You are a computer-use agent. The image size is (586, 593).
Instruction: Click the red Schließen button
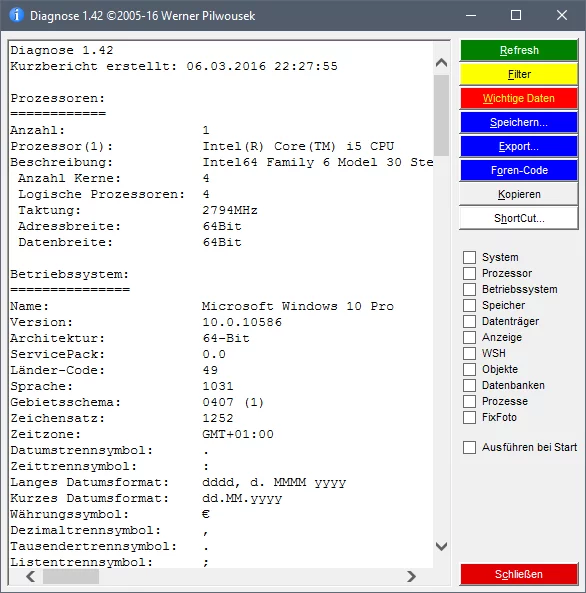[x=519, y=574]
